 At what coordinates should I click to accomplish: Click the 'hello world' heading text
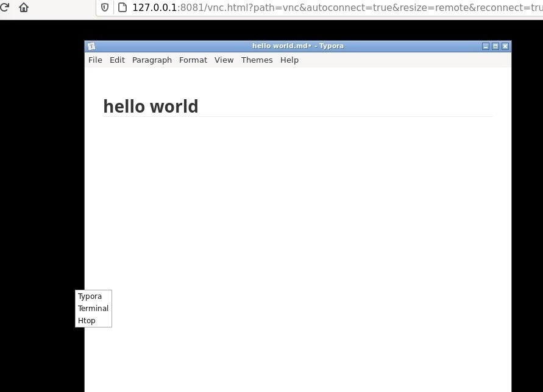[x=151, y=106]
